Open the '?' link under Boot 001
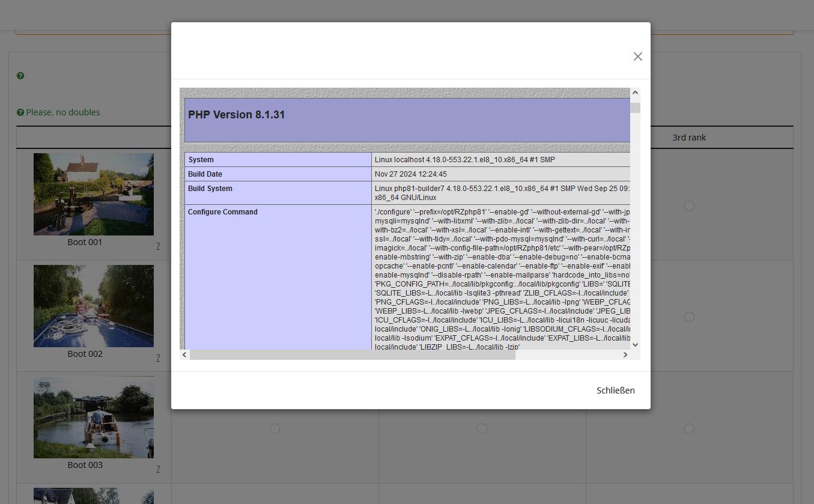Image resolution: width=814 pixels, height=504 pixels. tap(158, 246)
